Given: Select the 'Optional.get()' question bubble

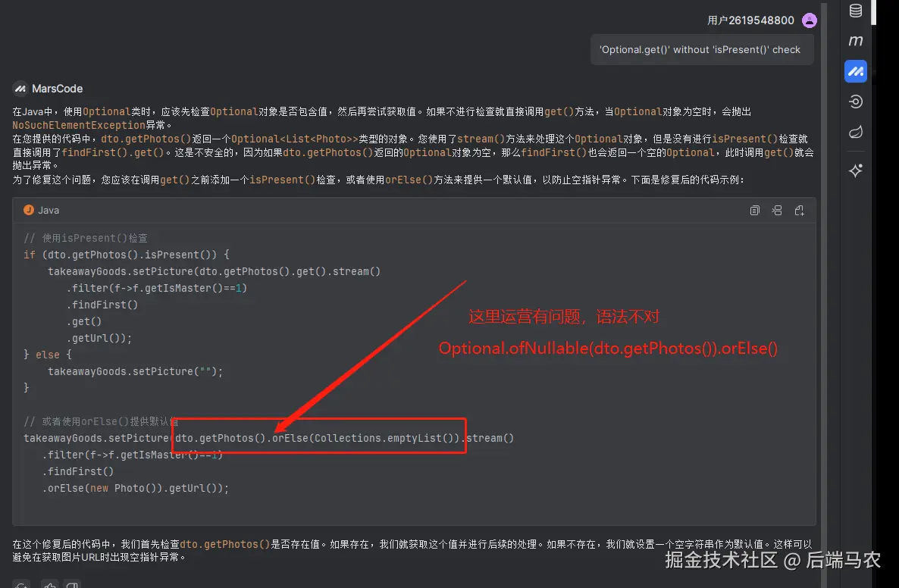Looking at the screenshot, I should tap(702, 48).
